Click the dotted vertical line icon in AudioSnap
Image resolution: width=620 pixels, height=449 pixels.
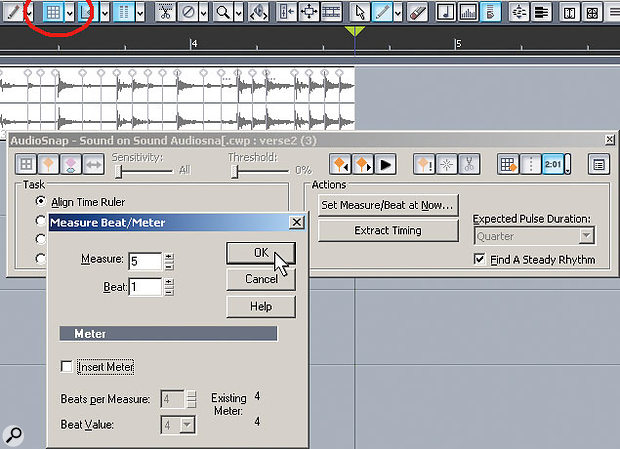coord(531,164)
